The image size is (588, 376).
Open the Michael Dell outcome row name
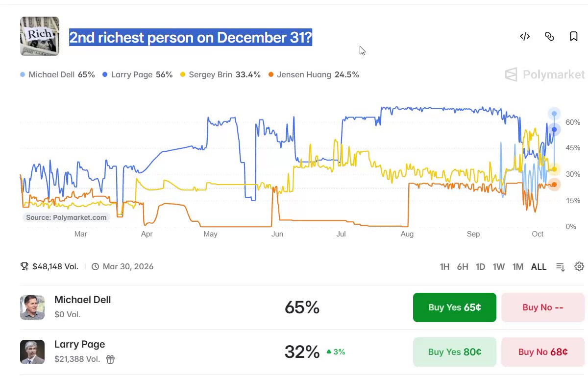(82, 300)
